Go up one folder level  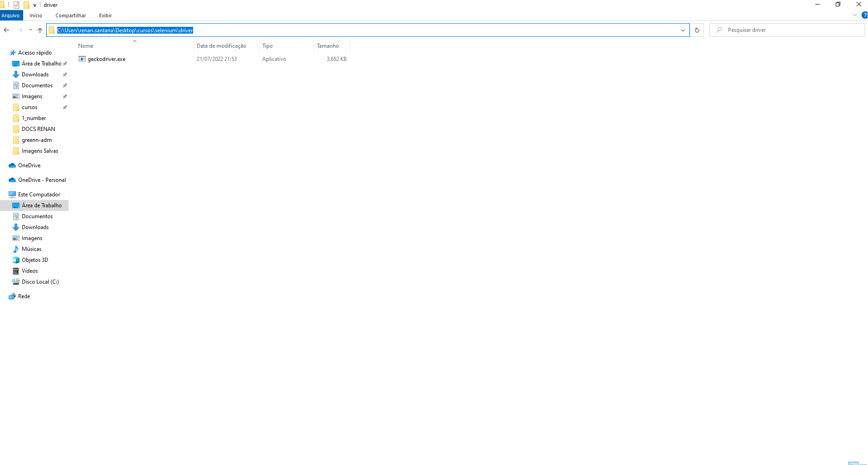(x=40, y=30)
